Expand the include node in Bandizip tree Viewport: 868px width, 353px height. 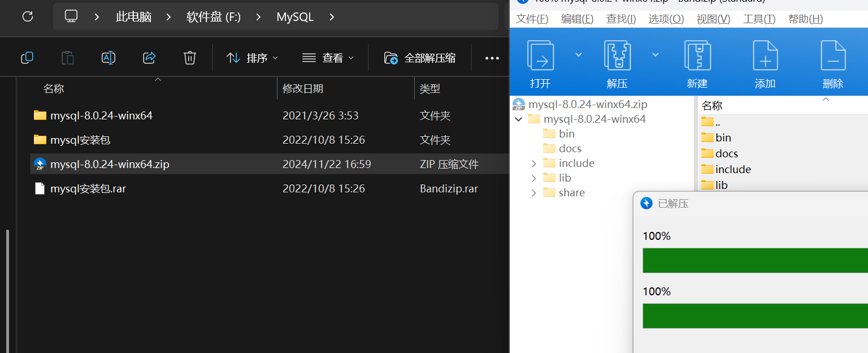(x=533, y=163)
